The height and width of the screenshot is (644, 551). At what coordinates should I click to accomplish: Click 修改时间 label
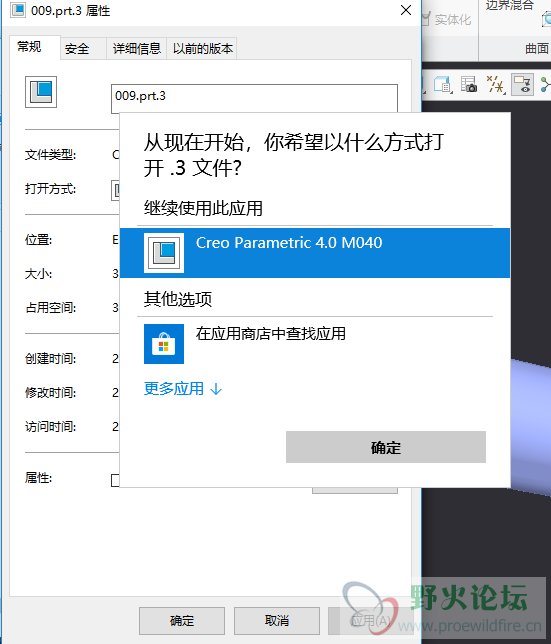click(x=51, y=393)
